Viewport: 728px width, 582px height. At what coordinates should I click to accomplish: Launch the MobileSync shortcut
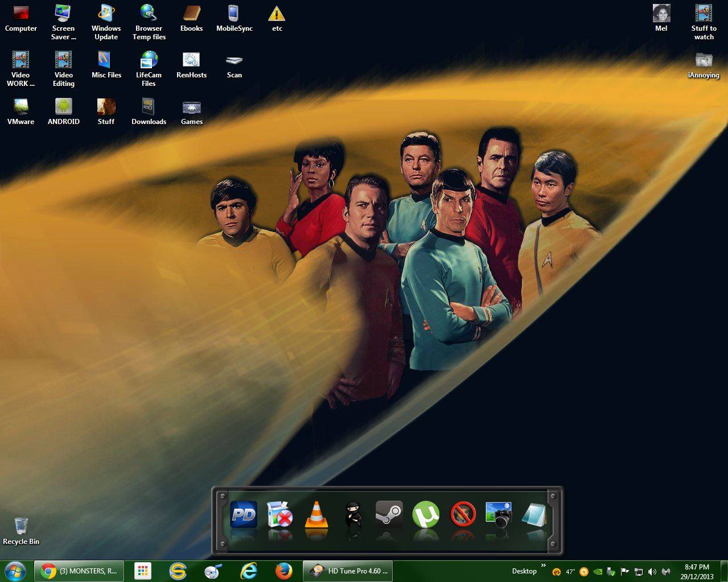pyautogui.click(x=234, y=18)
